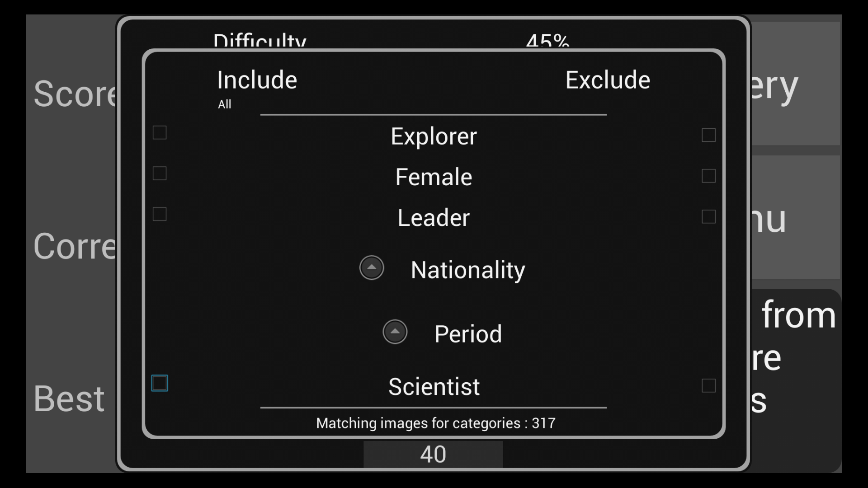Click the Exclude column header
868x488 pixels.
pyautogui.click(x=608, y=80)
